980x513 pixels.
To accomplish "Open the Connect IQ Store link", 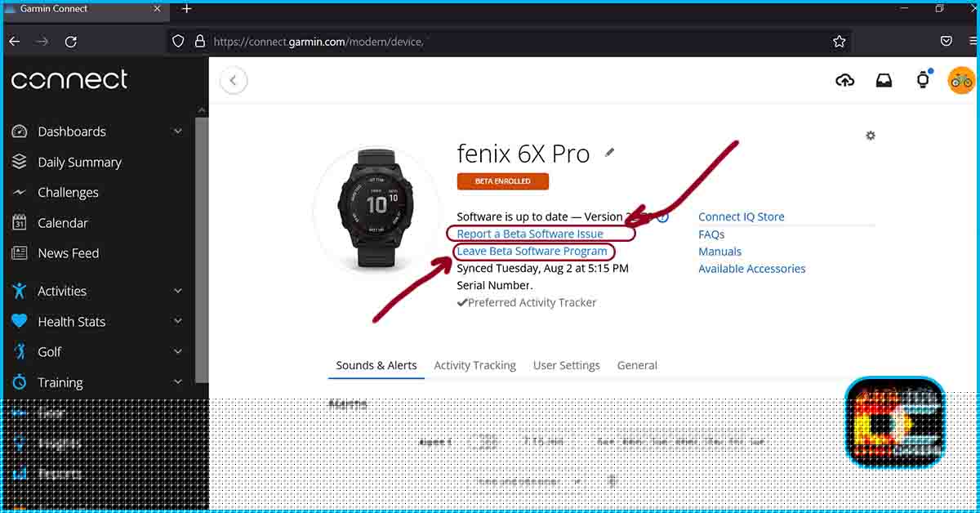I will (x=741, y=216).
